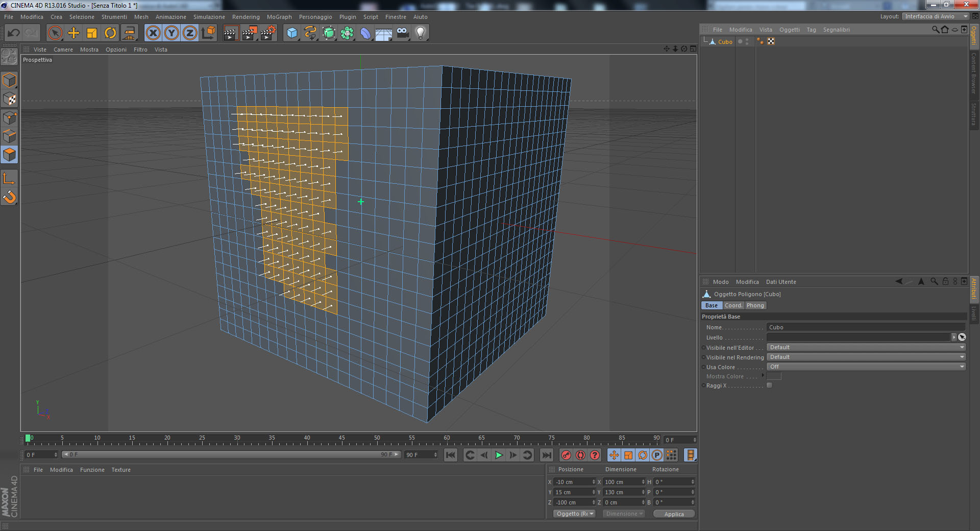Click the Nome field containing Cubo
The width and height of the screenshot is (980, 531).
(866, 327)
